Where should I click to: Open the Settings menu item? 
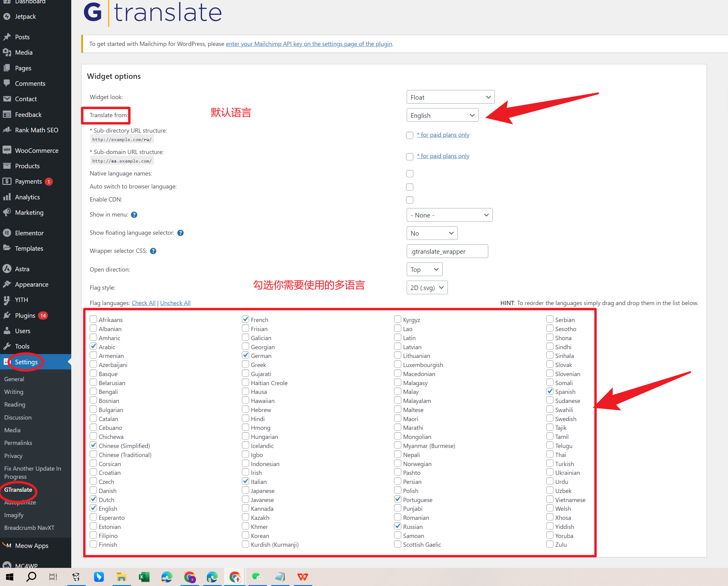[26, 362]
